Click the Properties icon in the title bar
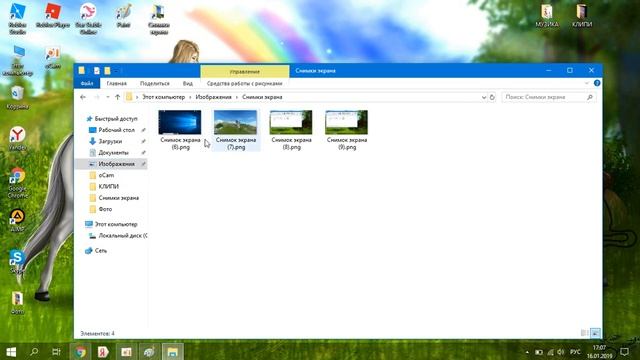The height and width of the screenshot is (360, 640). [x=97, y=71]
